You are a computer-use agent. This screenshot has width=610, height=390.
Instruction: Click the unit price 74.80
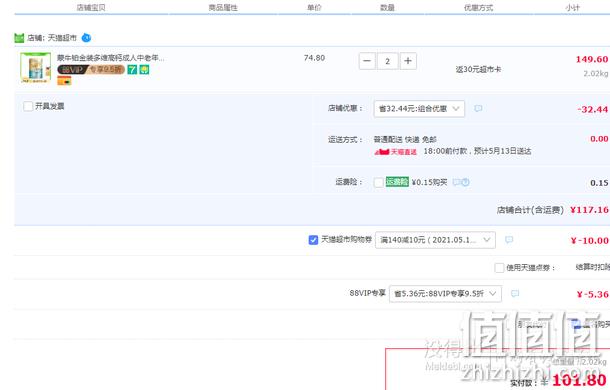coord(314,58)
